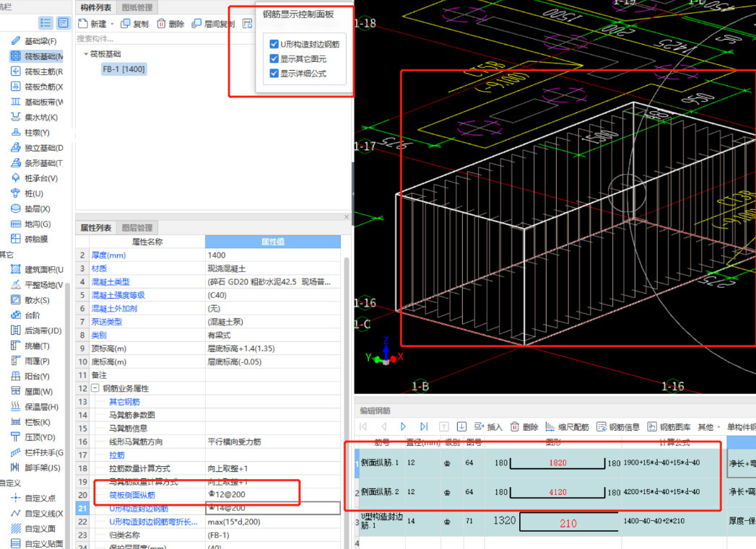Select the 基础梁(F) component icon

pos(16,41)
